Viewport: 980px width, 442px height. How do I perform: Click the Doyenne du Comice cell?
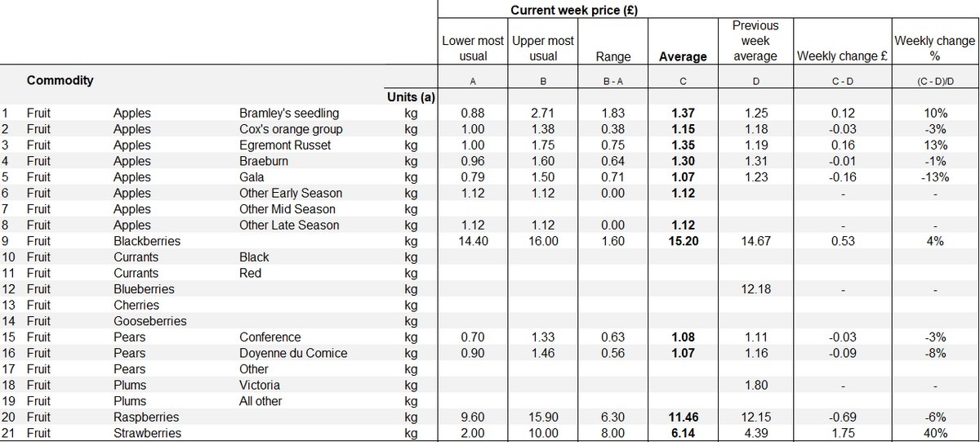[x=293, y=353]
